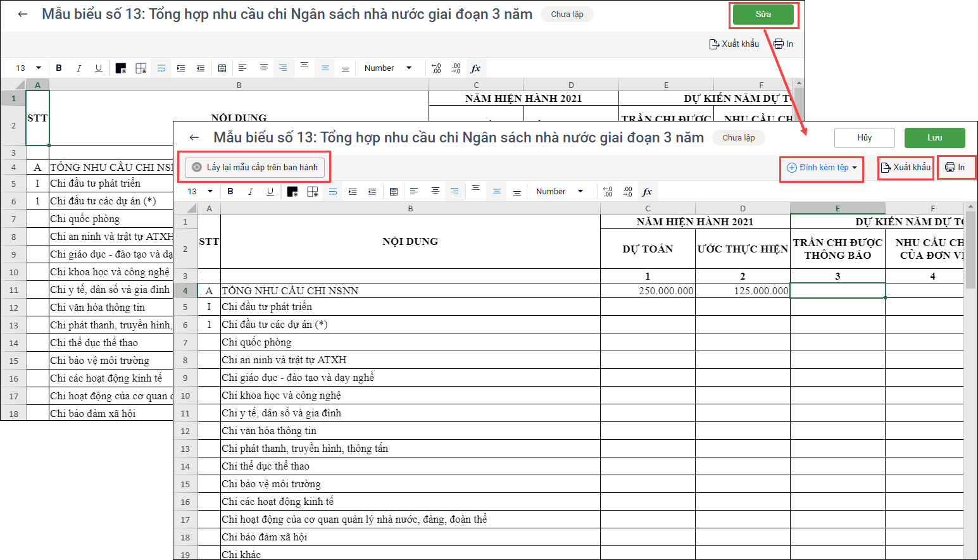Center text horizontally in front editor toolbar
This screenshot has width=978, height=560.
coord(435,191)
